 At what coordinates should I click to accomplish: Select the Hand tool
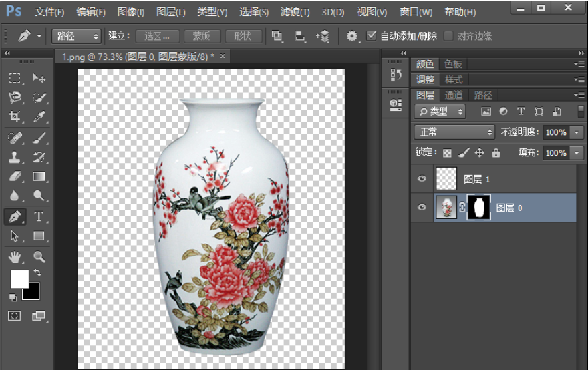15,256
